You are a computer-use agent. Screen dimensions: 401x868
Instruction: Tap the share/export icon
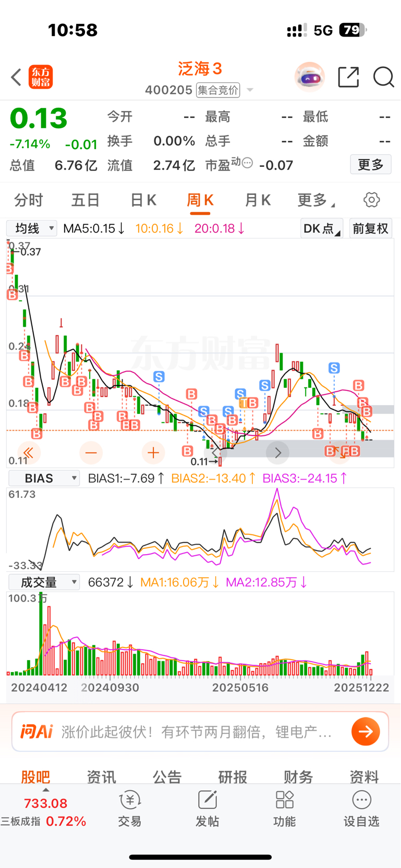(348, 77)
